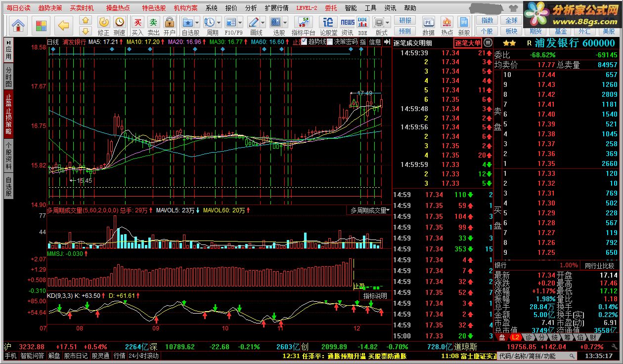This screenshot has height=364, width=623.
Task: Click the 研报 button
Action: click(405, 20)
